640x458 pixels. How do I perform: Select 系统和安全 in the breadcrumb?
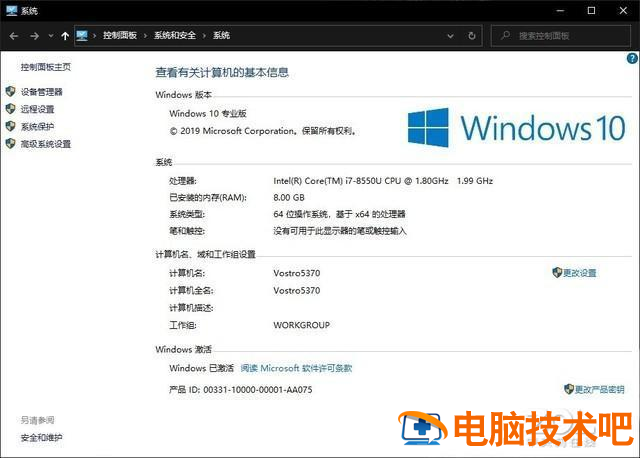175,36
